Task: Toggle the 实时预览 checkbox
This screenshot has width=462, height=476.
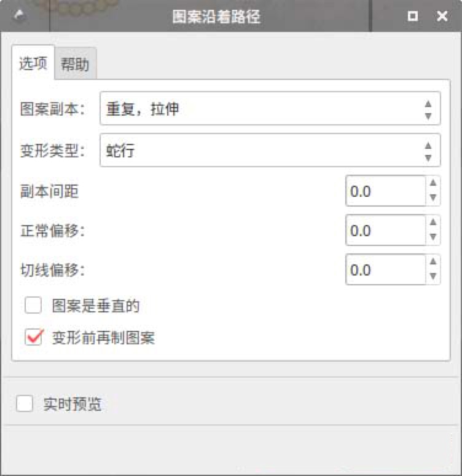Action: tap(25, 404)
